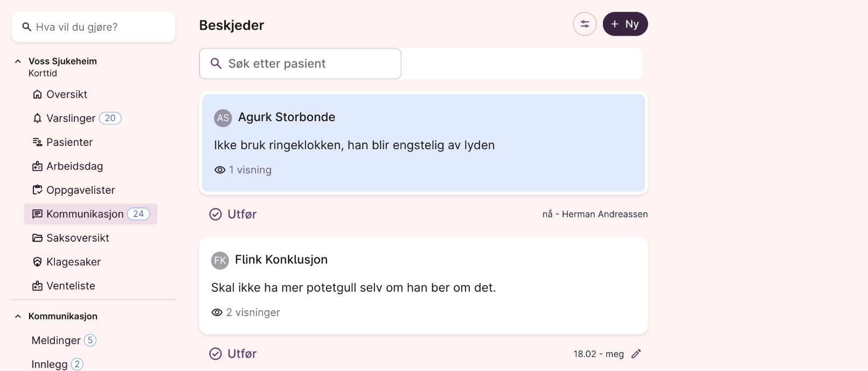Screen dimensions: 868x371
Task: Click the Oppgavelister clipboard icon
Action: click(37, 190)
